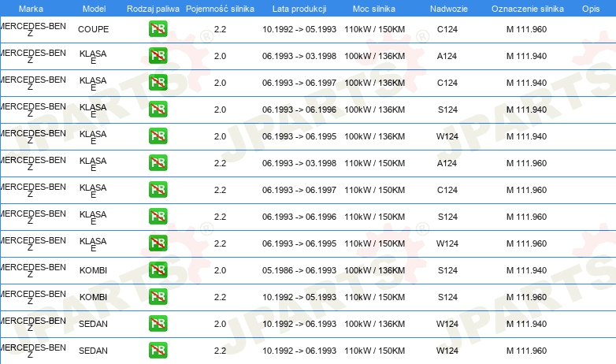Click the Pojemność silnika column header

click(220, 9)
